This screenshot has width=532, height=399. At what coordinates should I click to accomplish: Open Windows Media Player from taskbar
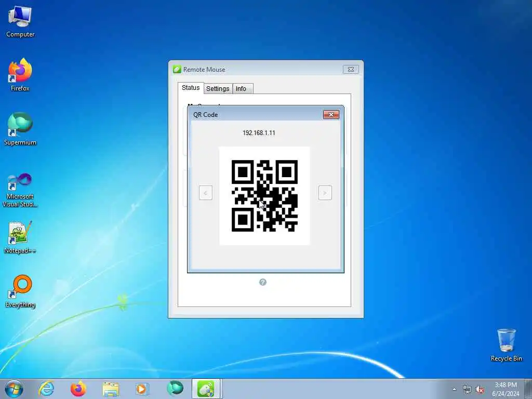[x=141, y=389]
